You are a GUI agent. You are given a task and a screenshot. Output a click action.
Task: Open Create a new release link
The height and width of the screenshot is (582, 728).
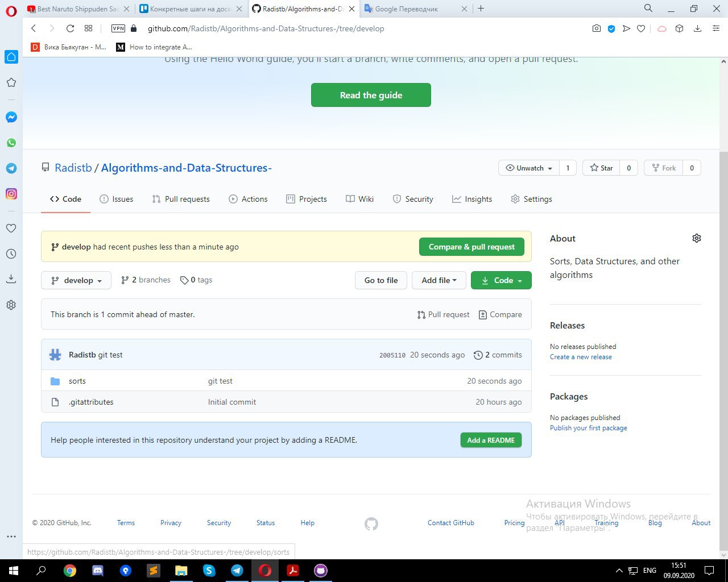click(581, 357)
